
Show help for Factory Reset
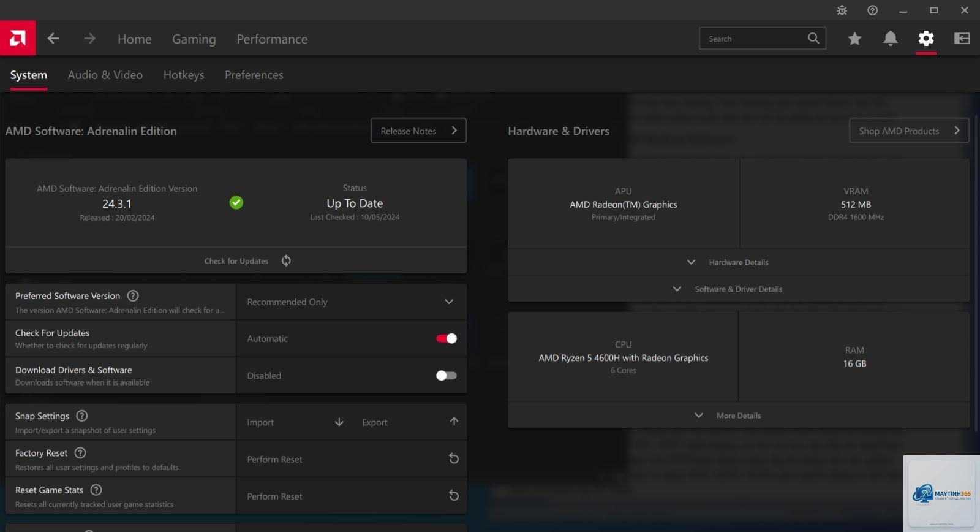tap(80, 453)
